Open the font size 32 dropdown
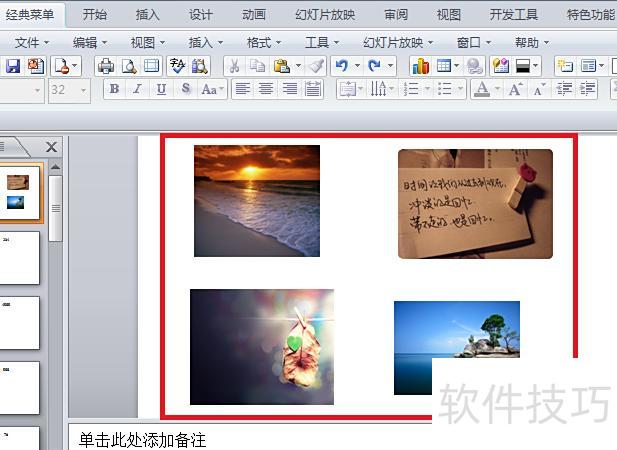617x450 pixels. 83,90
